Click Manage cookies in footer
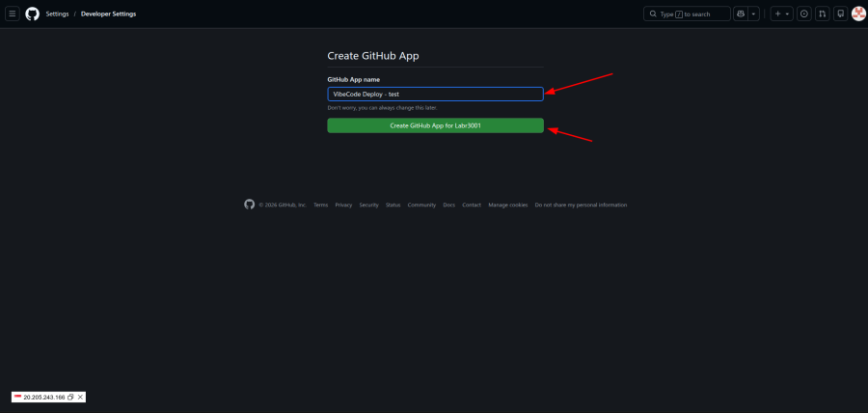 pos(507,205)
